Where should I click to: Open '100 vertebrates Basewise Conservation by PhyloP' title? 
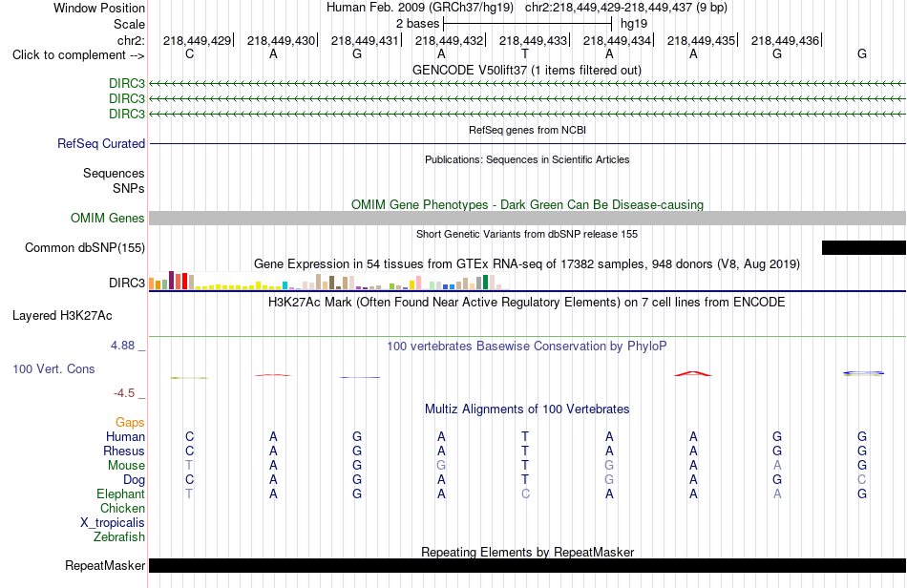pos(527,346)
